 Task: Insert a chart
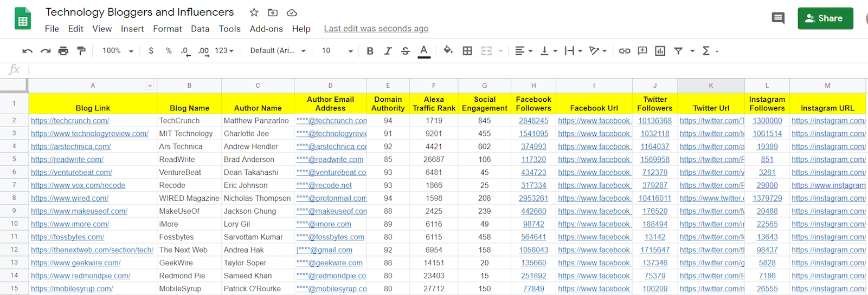pos(660,51)
